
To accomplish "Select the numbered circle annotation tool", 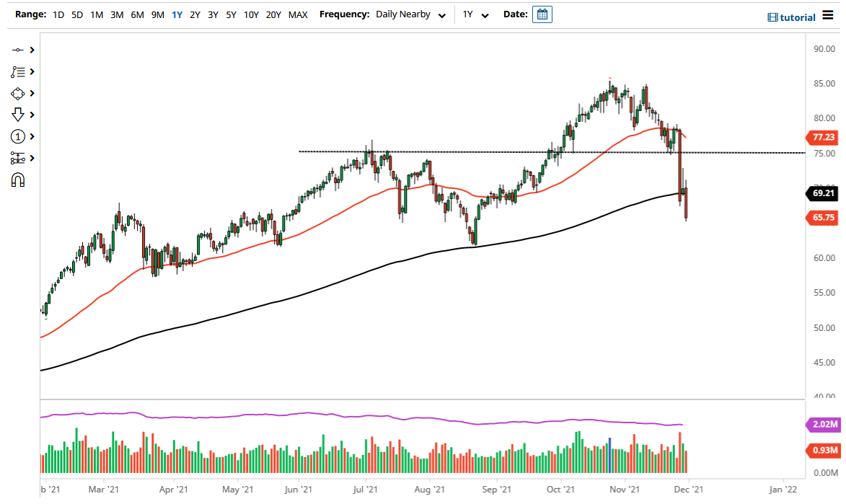I will pos(19,136).
